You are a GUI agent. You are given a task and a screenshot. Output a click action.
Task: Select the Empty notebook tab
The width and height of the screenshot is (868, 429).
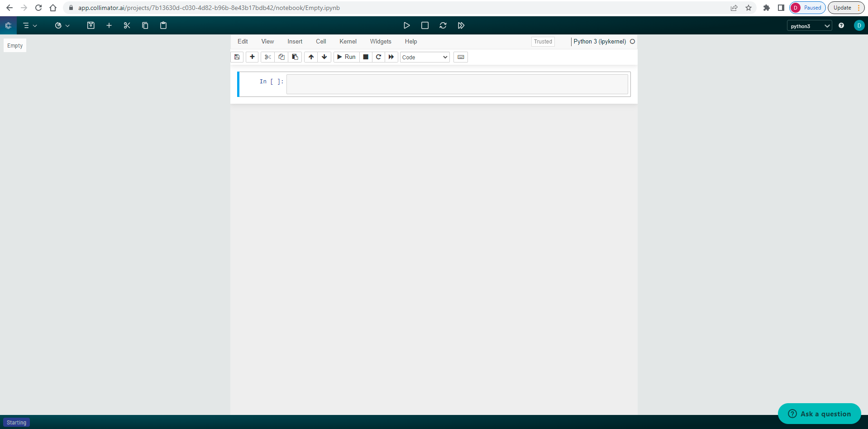[15, 45]
